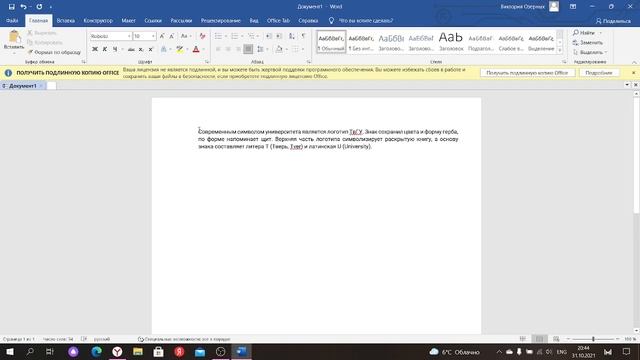
Task: Increase font size with the larger A icon
Action: (162, 36)
